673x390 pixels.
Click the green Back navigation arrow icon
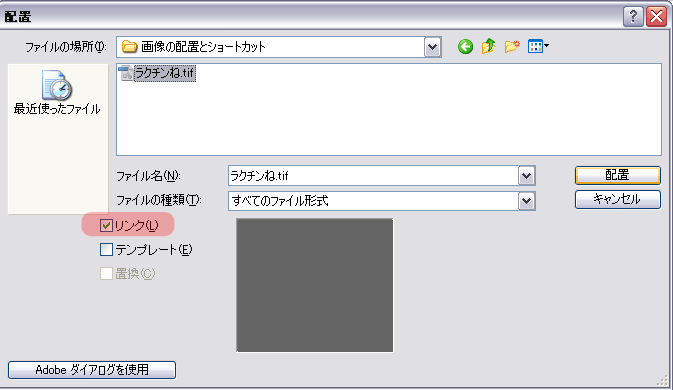coord(465,46)
